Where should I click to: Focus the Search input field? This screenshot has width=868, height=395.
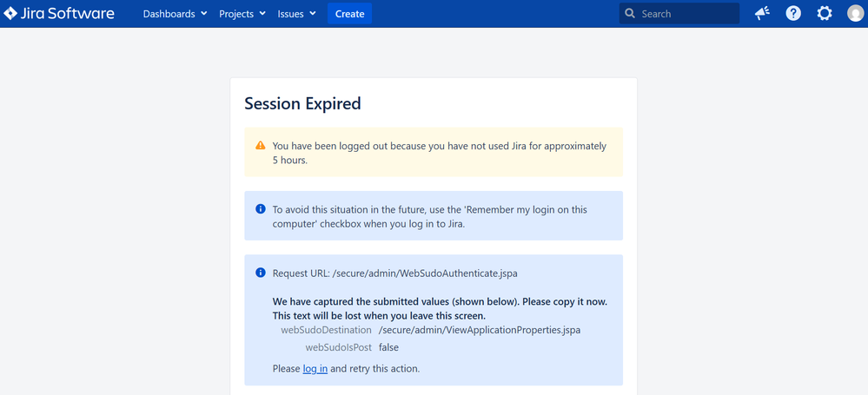(x=679, y=14)
